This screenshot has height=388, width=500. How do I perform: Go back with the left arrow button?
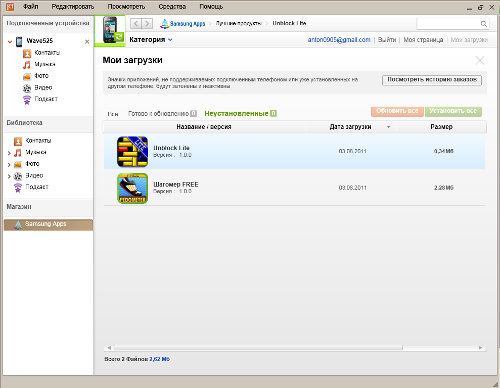(135, 23)
